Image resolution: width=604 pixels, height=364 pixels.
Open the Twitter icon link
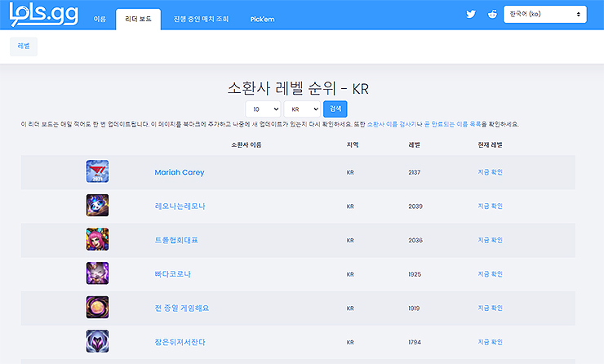[471, 14]
